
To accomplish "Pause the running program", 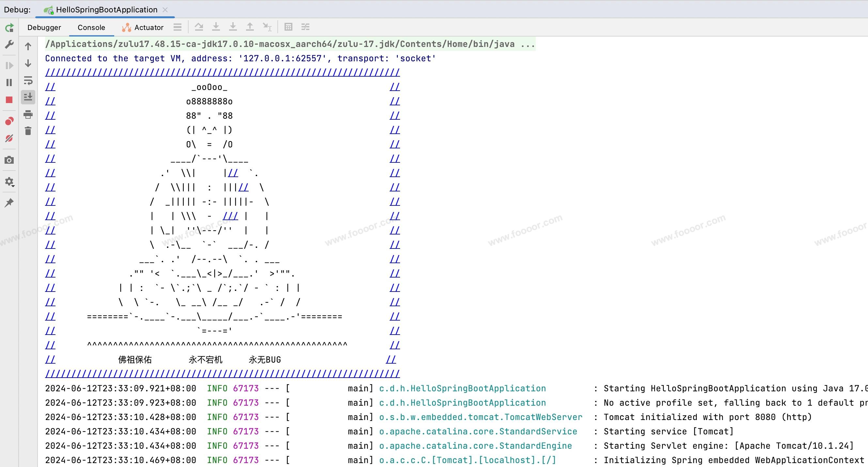I will click(x=9, y=83).
